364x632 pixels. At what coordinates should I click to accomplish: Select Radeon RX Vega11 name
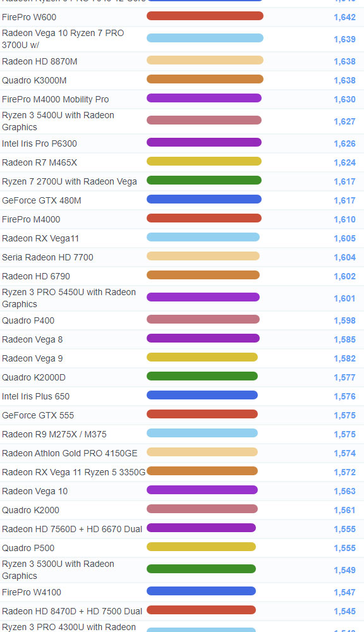click(x=40, y=239)
